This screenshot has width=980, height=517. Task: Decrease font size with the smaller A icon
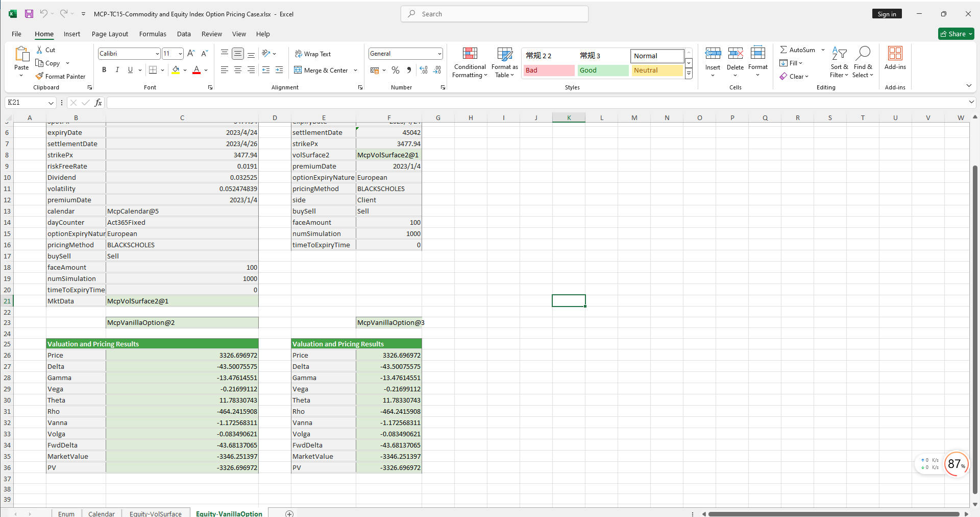(204, 53)
